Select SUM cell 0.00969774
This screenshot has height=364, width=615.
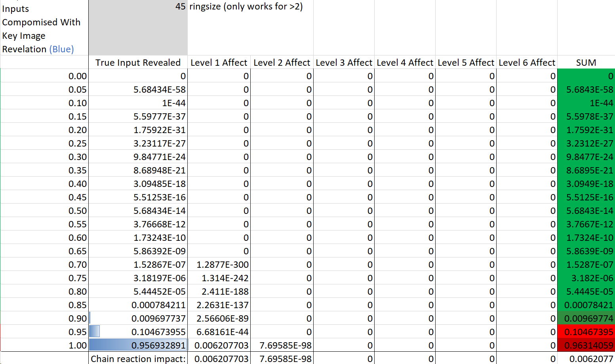586,318
